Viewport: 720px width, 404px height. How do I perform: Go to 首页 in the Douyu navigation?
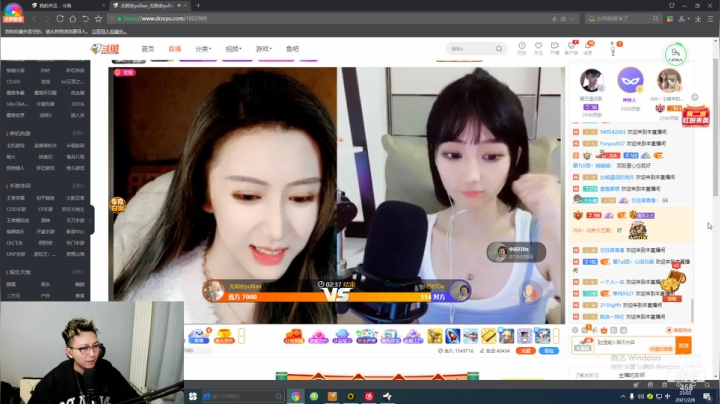(x=147, y=49)
